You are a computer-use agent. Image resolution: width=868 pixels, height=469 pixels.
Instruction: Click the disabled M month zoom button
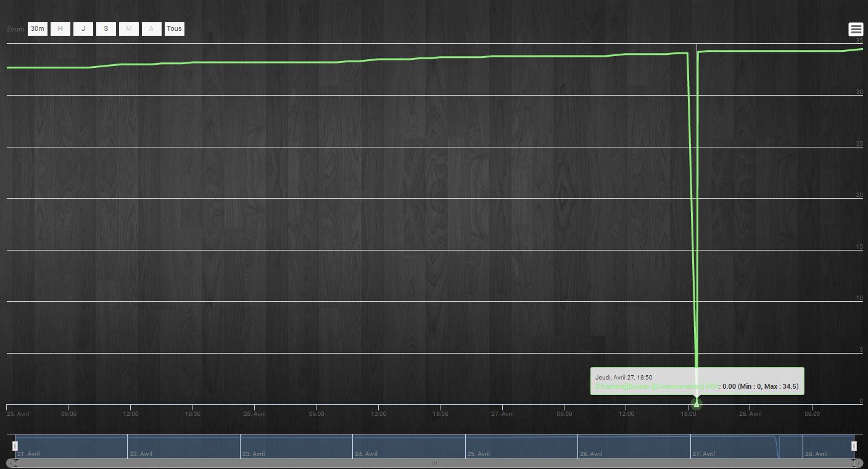point(129,28)
